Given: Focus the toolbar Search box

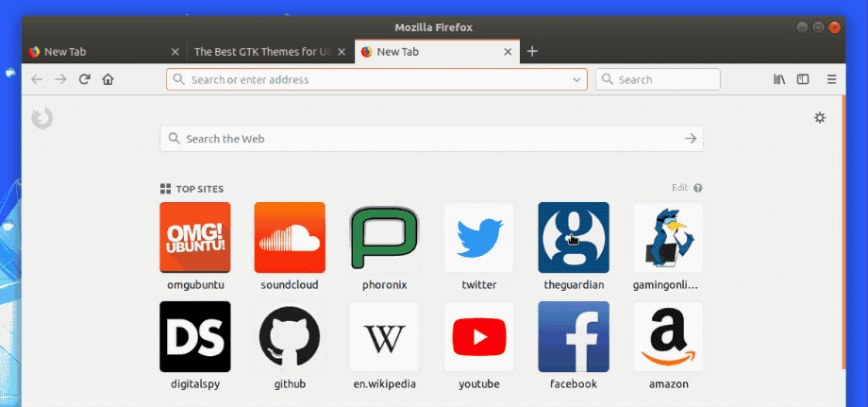Looking at the screenshot, I should pos(658,79).
